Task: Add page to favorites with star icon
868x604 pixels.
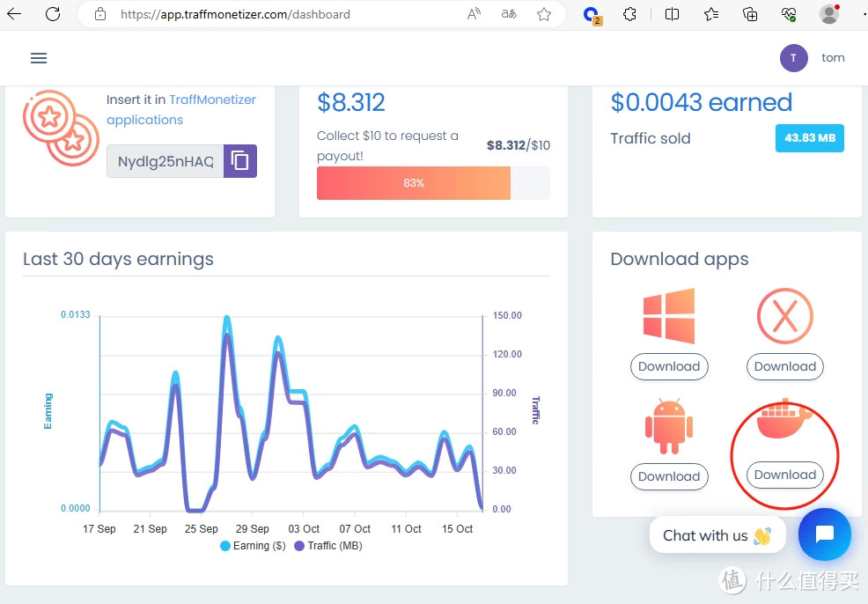Action: click(x=544, y=14)
